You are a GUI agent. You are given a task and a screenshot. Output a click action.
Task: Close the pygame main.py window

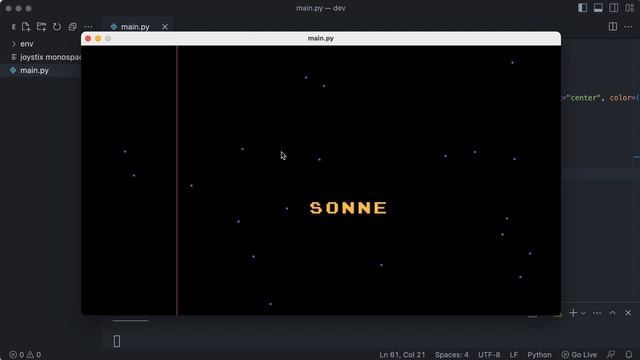click(x=88, y=38)
